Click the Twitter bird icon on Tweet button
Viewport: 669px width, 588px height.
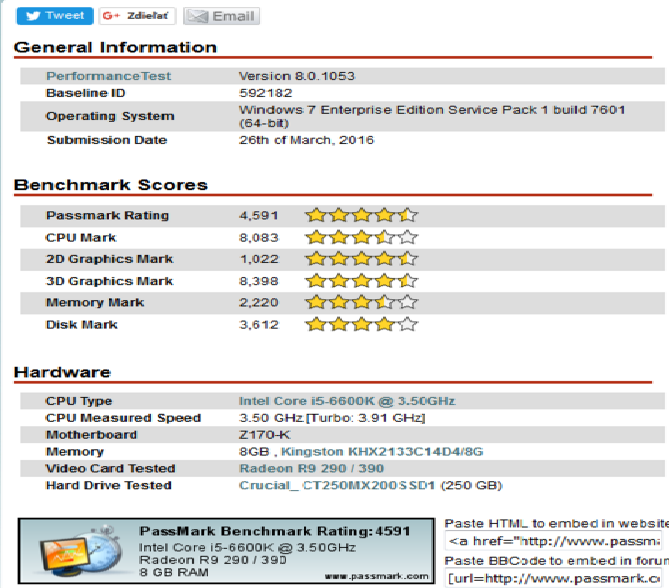(x=32, y=16)
